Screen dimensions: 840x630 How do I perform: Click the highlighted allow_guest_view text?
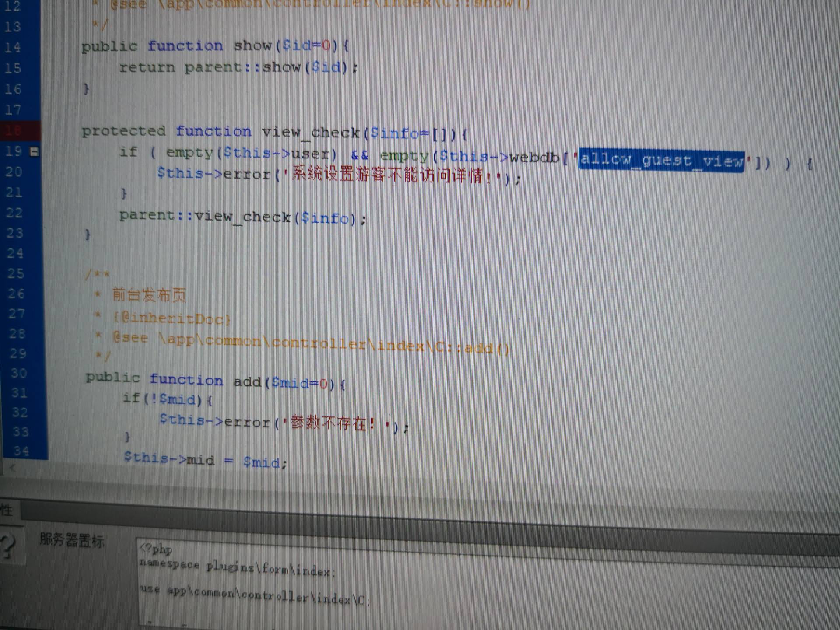click(661, 160)
